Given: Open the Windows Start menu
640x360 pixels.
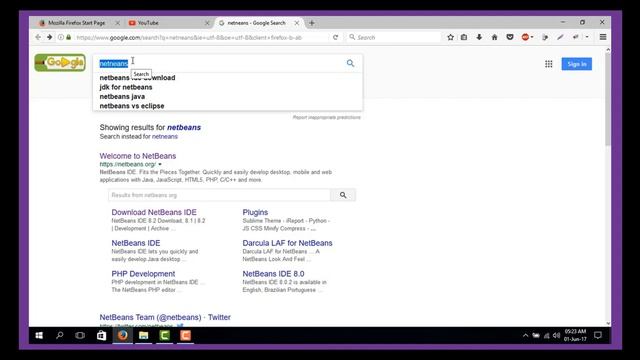Looking at the screenshot, I should coord(39,336).
